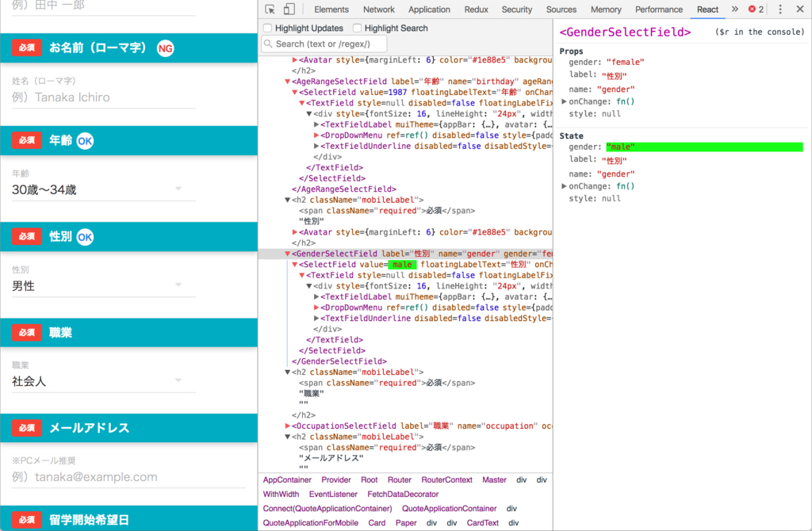
Task: Select WithWidth in breadcrumb
Action: coord(281,495)
